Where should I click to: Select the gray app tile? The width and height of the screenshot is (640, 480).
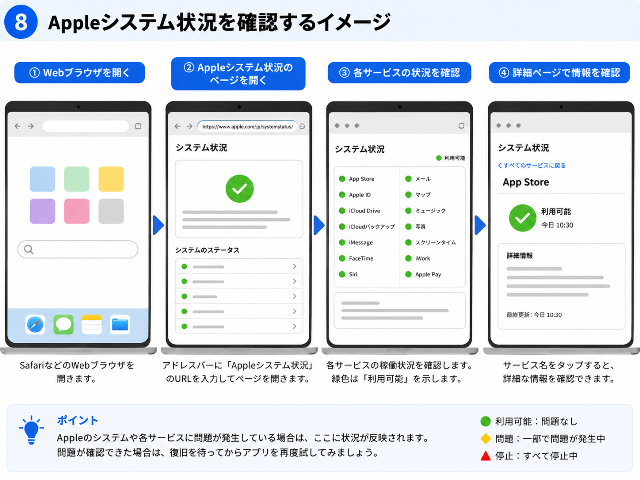(111, 211)
